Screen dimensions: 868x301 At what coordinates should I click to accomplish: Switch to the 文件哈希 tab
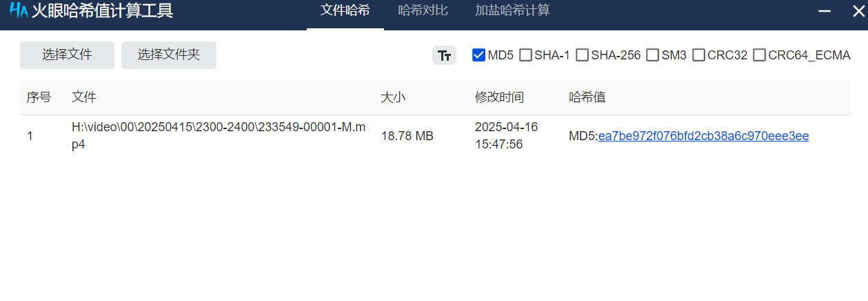pos(345,11)
